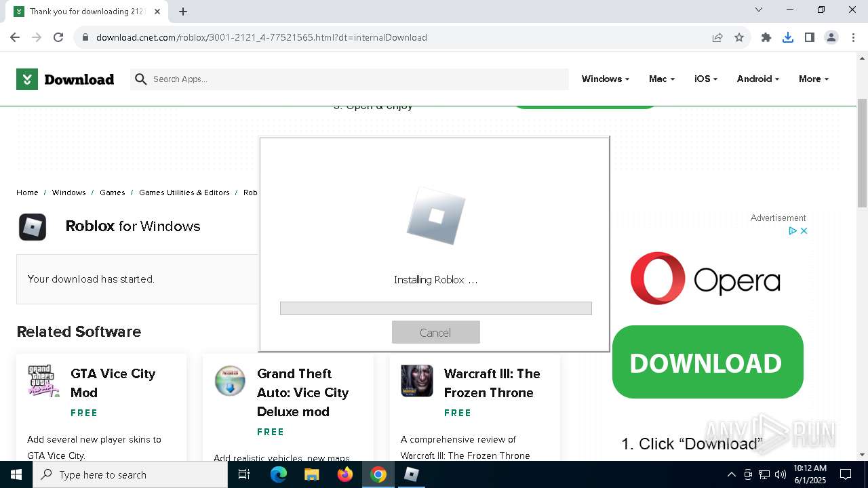868x488 pixels.
Task: Open the GTA Vice City Mod title link
Action: tap(113, 383)
